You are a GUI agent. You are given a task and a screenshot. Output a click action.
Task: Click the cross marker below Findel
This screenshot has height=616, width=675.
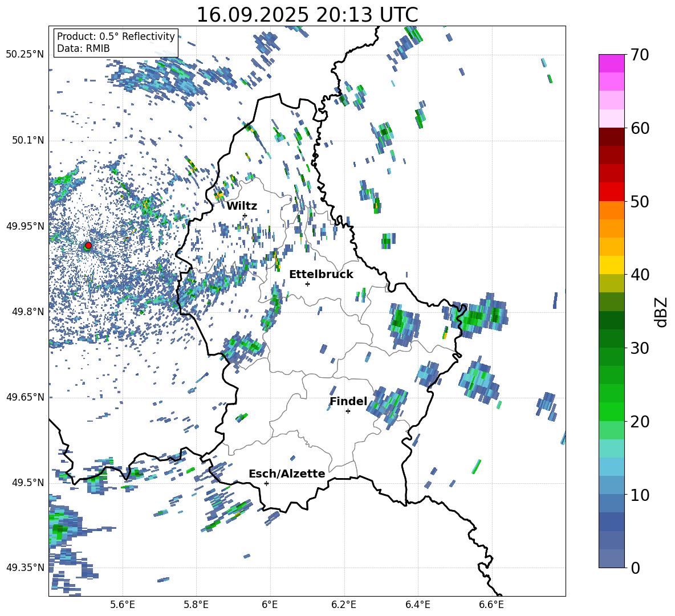[348, 411]
